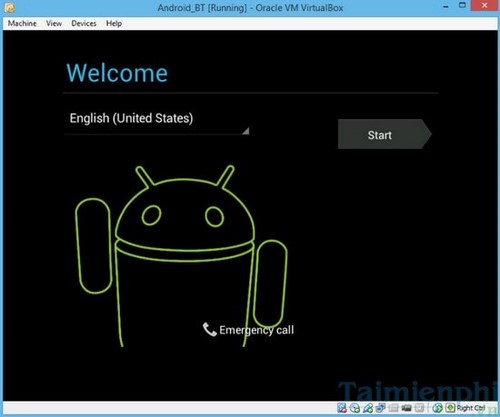Click the network adapters status icon

380,408
